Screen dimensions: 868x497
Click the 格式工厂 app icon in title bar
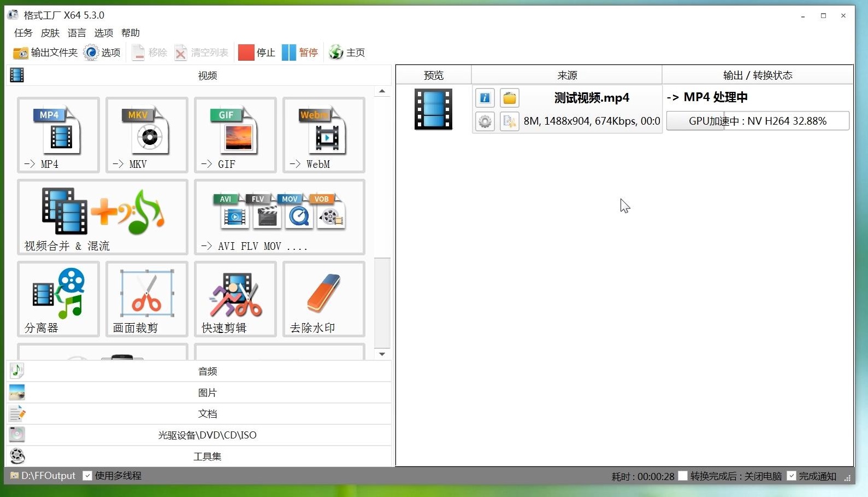tap(13, 15)
